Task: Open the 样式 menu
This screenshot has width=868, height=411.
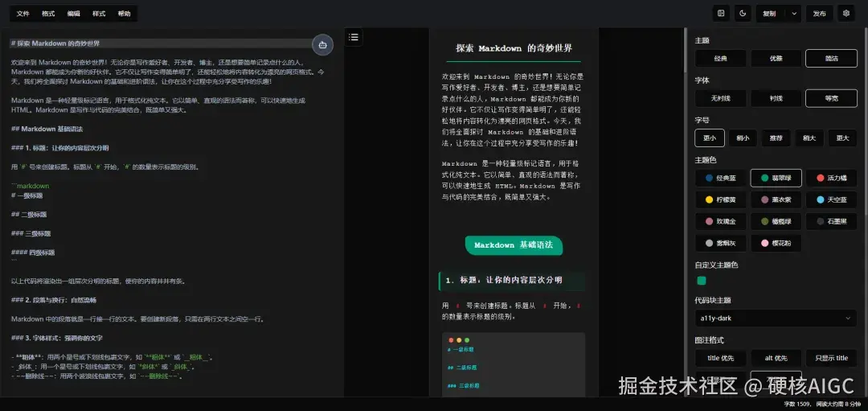Action: tap(99, 14)
